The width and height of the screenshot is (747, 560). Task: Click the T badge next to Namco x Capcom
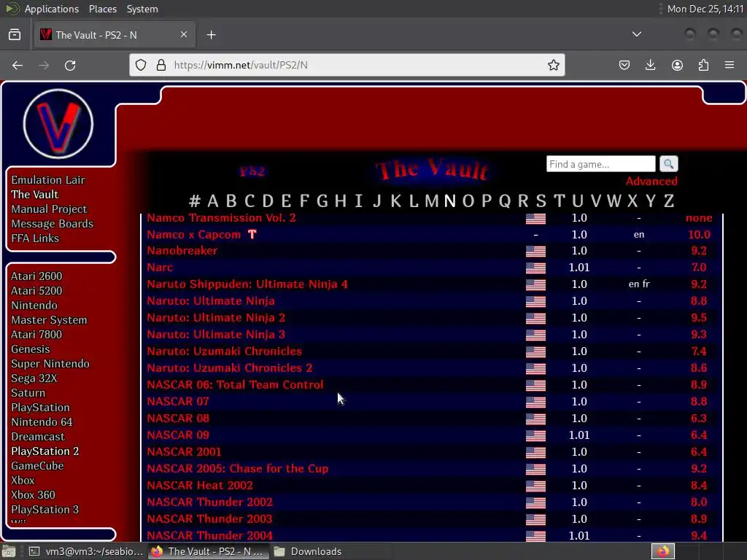[252, 234]
